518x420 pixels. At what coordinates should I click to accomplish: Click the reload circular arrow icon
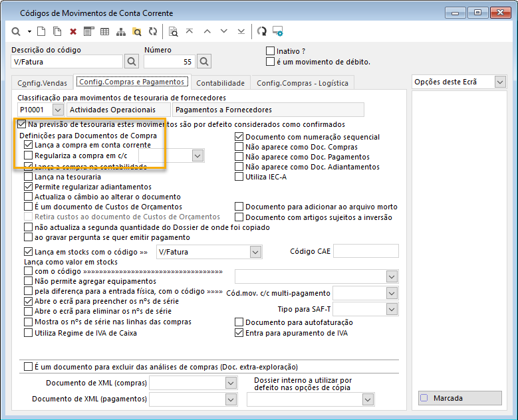(x=262, y=31)
